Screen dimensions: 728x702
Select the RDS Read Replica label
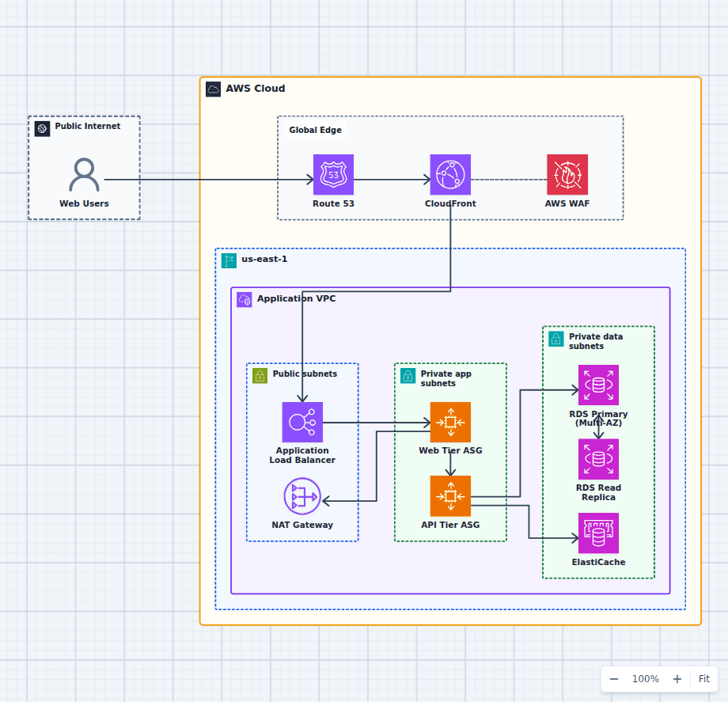[x=598, y=492]
